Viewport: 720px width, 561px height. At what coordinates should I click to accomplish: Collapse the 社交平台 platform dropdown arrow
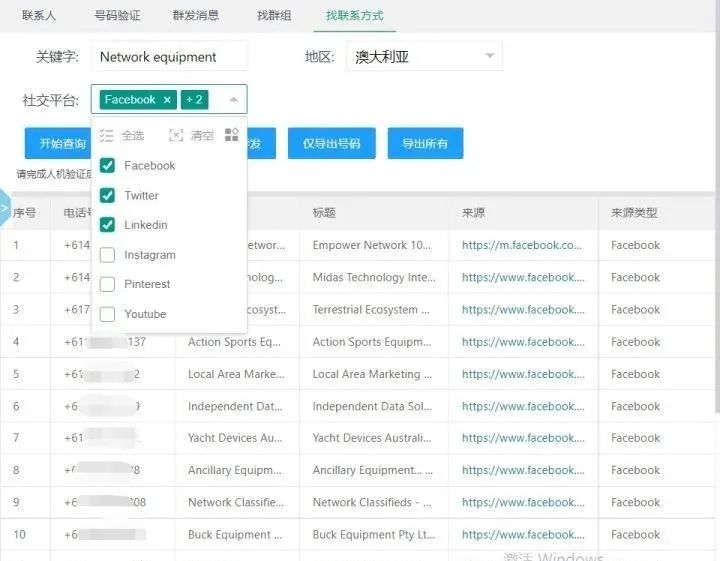click(233, 100)
